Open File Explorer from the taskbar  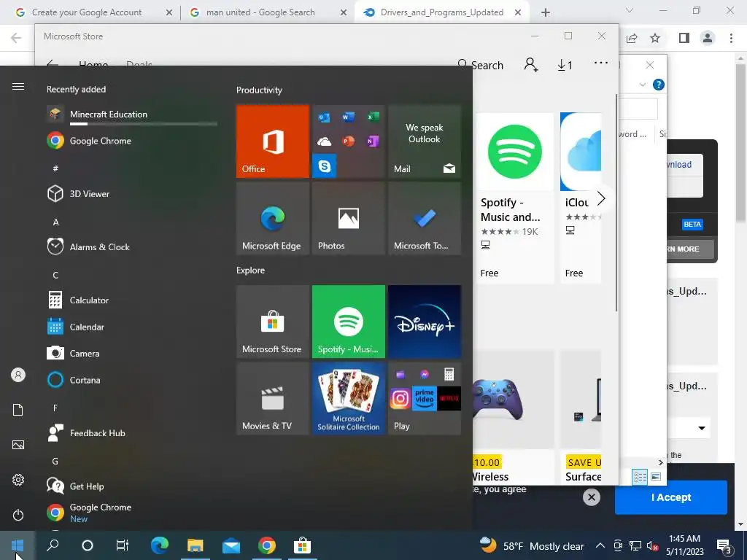pos(195,545)
